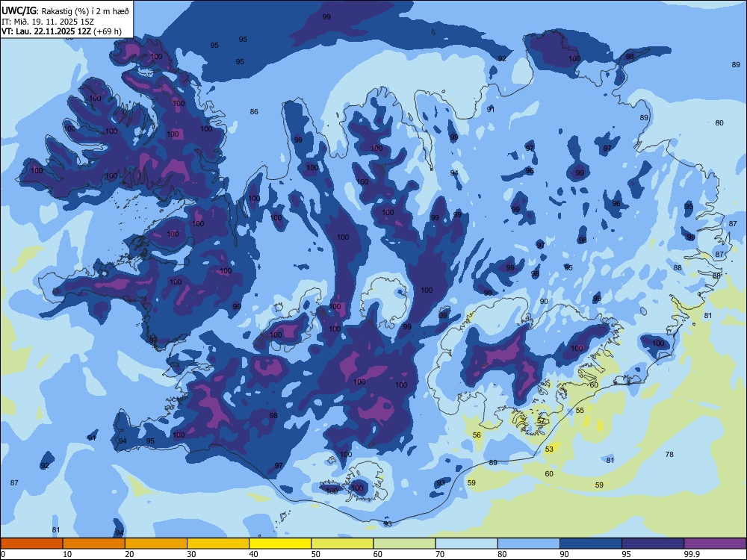Click the legend scale label 20
Viewport: 747px width, 560px height.
click(129, 554)
